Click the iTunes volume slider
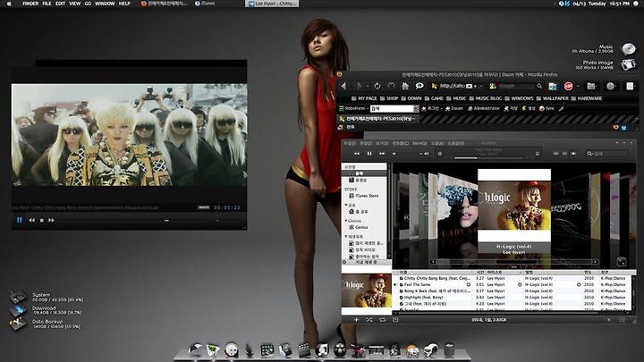Image resolution: width=644 pixels, height=362 pixels. pos(411,154)
